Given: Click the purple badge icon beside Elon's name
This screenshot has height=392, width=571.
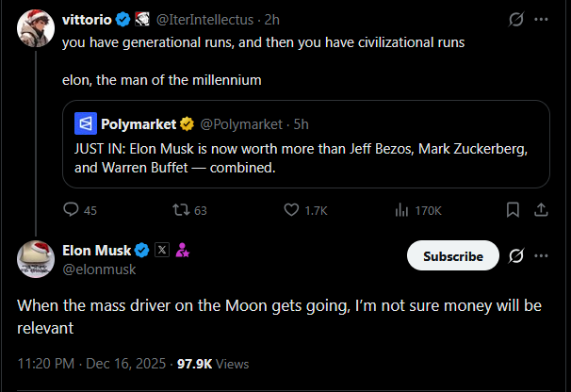Looking at the screenshot, I should (x=182, y=251).
